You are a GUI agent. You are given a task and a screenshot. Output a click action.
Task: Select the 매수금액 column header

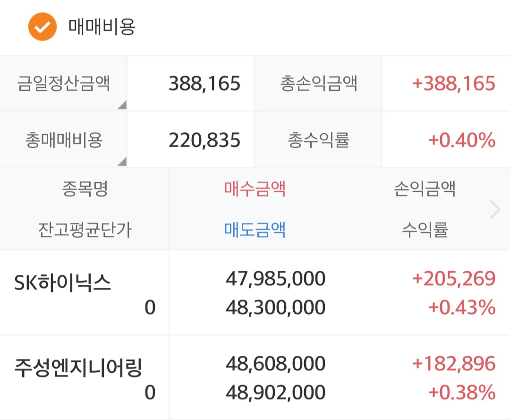tap(255, 189)
